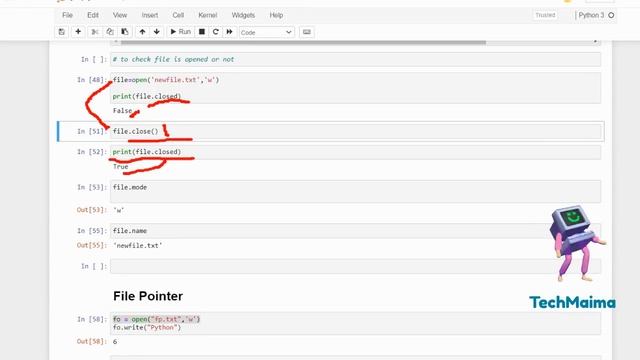
Task: Select the comment cell about file opened
Action: tap(355, 59)
